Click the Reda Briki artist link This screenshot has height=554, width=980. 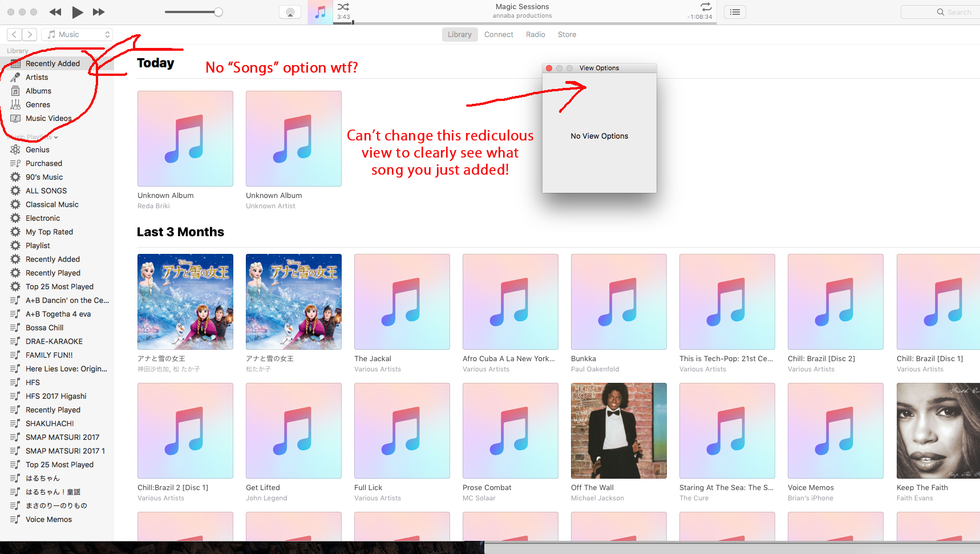(153, 206)
